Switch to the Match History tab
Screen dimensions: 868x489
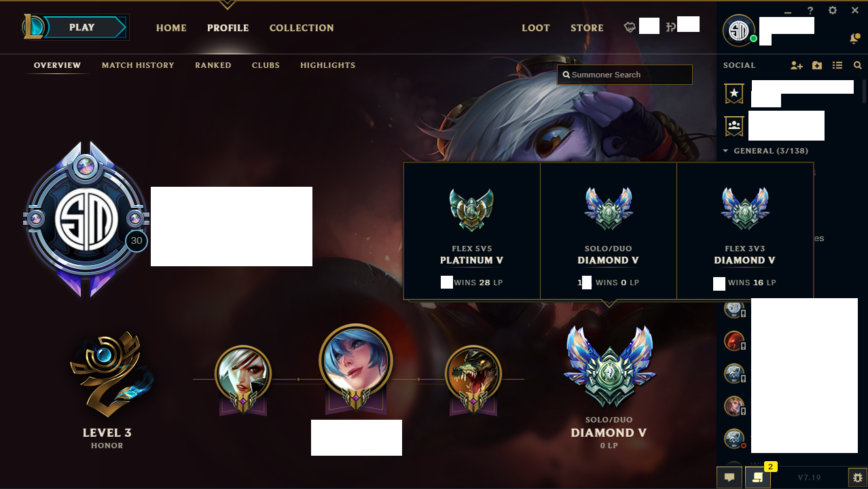click(138, 65)
